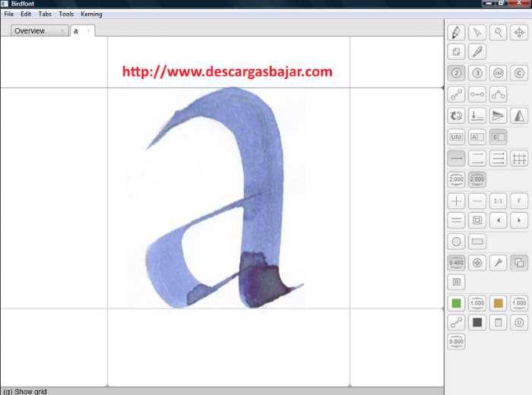Flip path with the upright-triangle icon

click(519, 116)
